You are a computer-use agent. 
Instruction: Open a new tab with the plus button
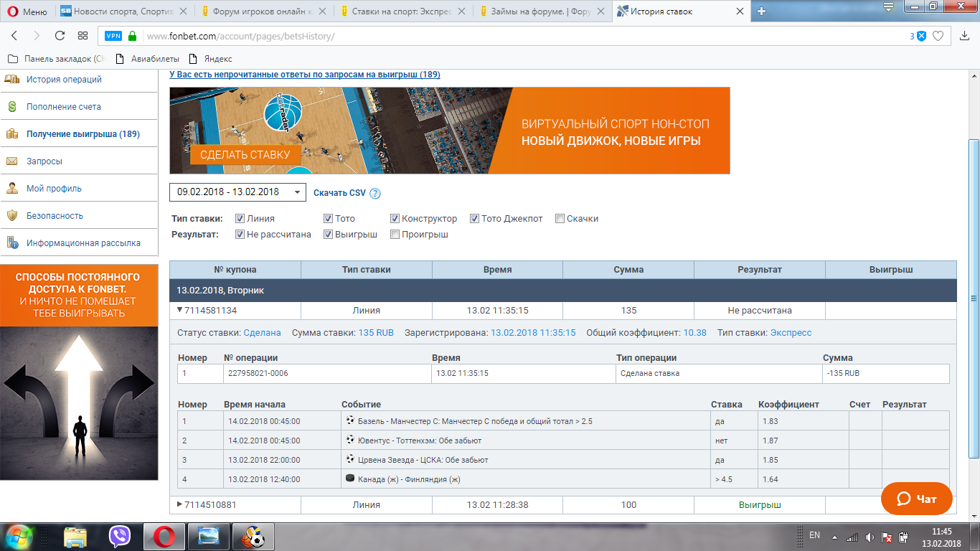(x=762, y=11)
